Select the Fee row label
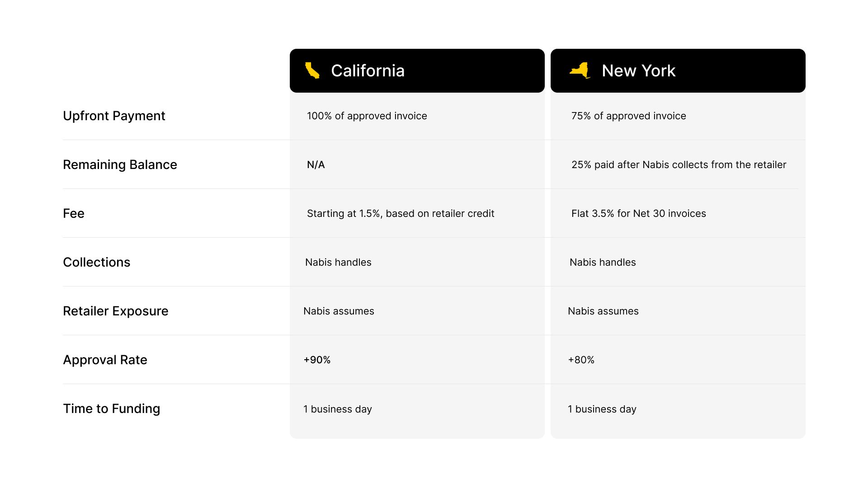868x488 pixels. pos(74,213)
